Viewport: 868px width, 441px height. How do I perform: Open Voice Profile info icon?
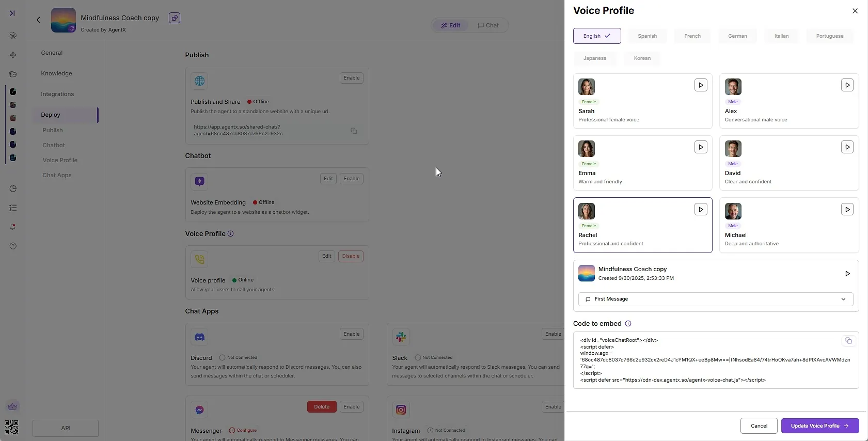tap(231, 234)
